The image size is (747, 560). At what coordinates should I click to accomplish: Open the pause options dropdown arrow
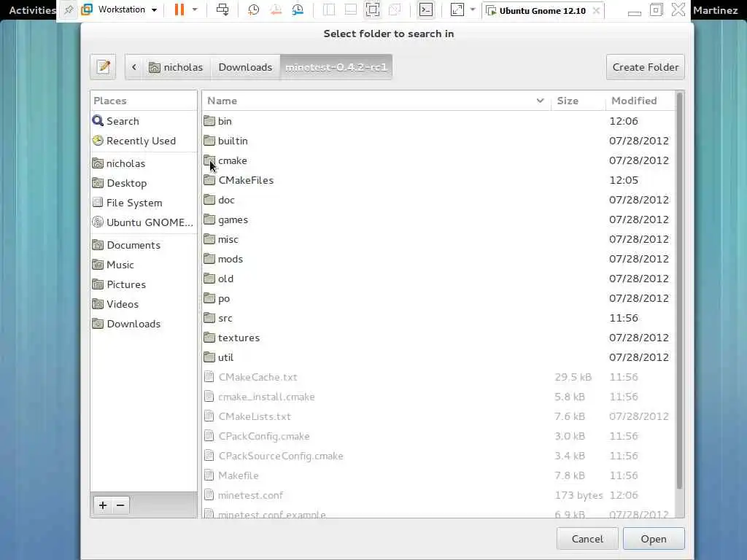click(x=195, y=9)
